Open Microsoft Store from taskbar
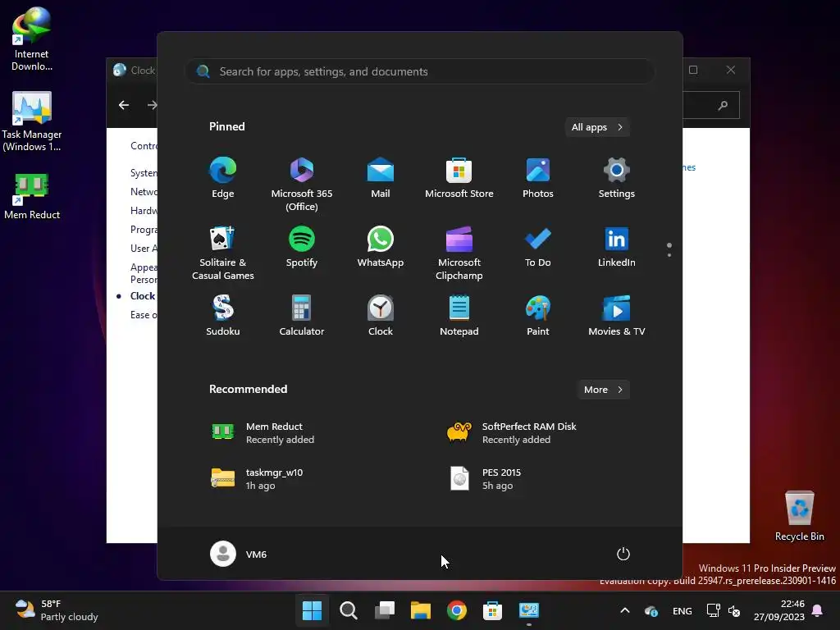Screen dimensions: 840x630 (492, 610)
